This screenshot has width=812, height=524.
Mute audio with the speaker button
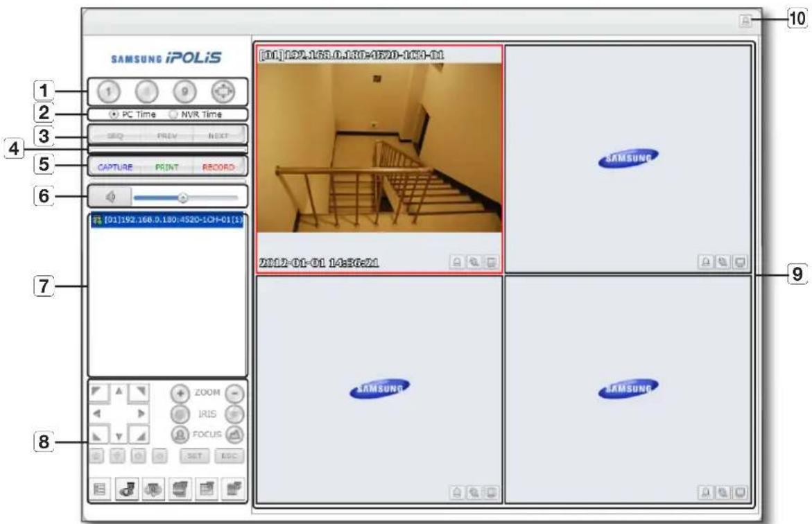[110, 197]
